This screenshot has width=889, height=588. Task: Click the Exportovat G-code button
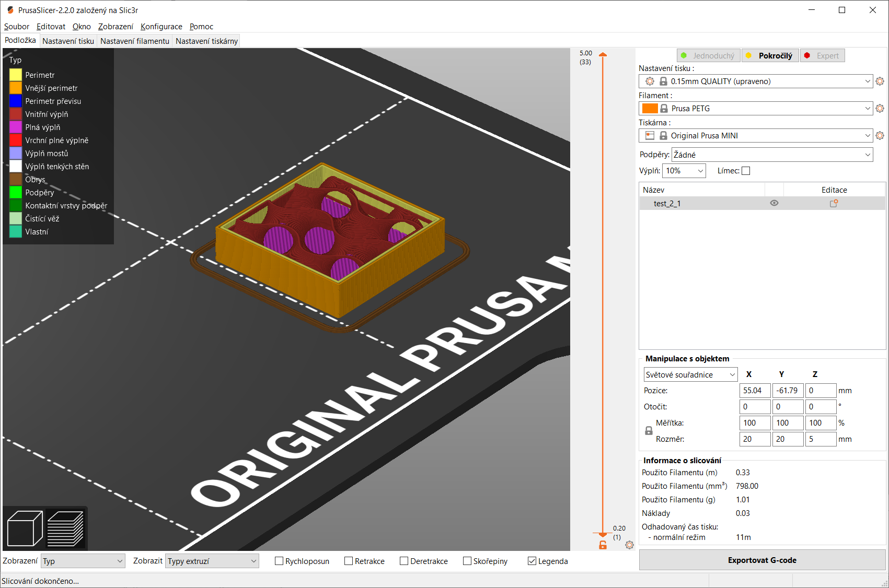pos(761,560)
